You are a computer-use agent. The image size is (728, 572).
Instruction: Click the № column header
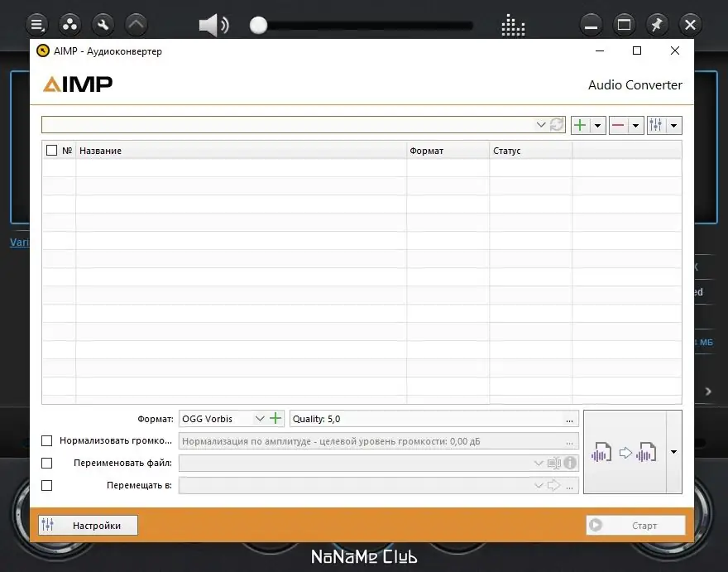click(67, 151)
